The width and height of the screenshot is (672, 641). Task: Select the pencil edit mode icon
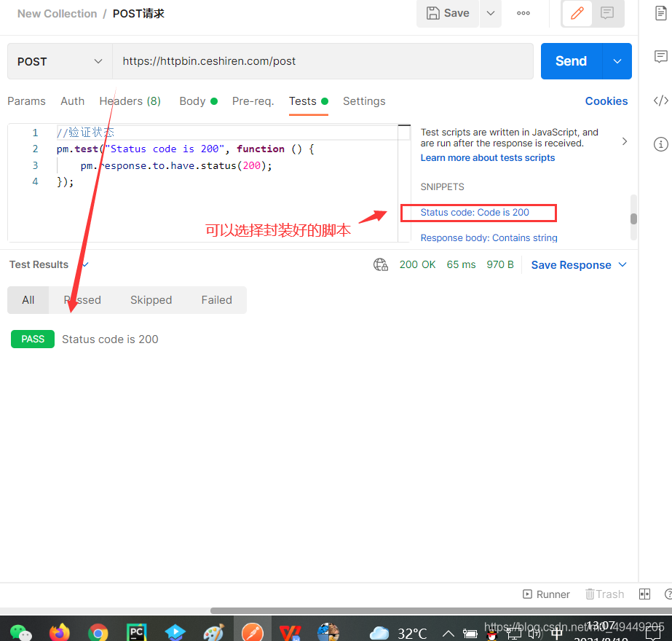[577, 13]
